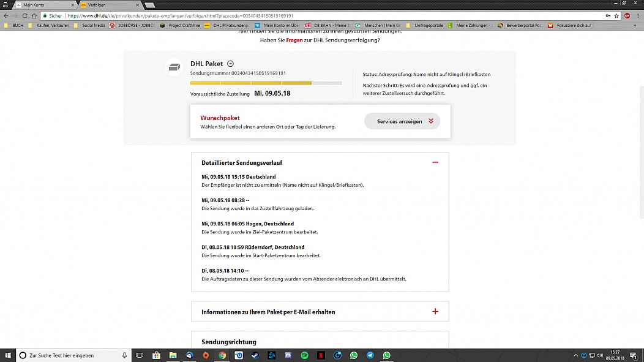This screenshot has height=362, width=644.
Task: Open Kaufen, Verkaufen bookmark folder
Action: [48, 26]
